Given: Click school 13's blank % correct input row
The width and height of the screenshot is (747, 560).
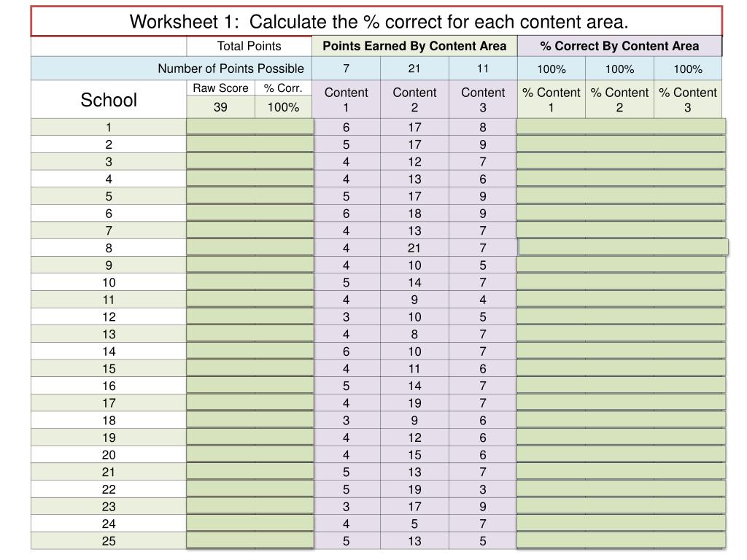Looking at the screenshot, I should (x=622, y=334).
